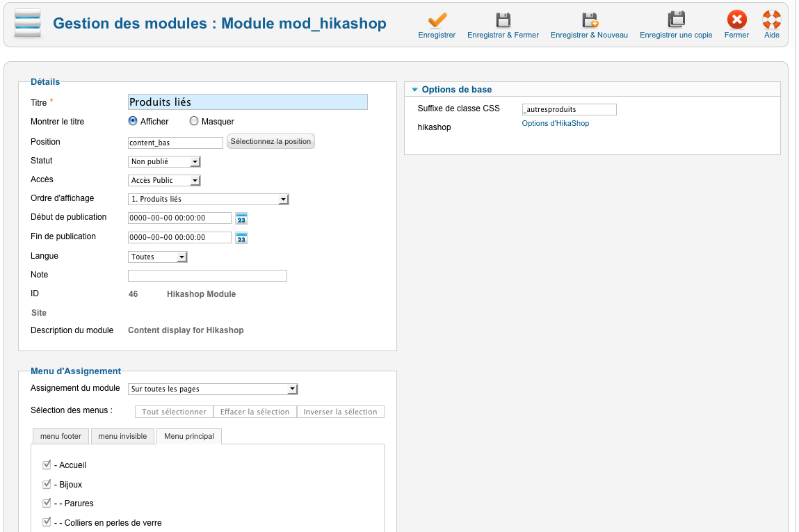The width and height of the screenshot is (799, 532).
Task: Click Effacer la sélection button
Action: [x=255, y=412]
